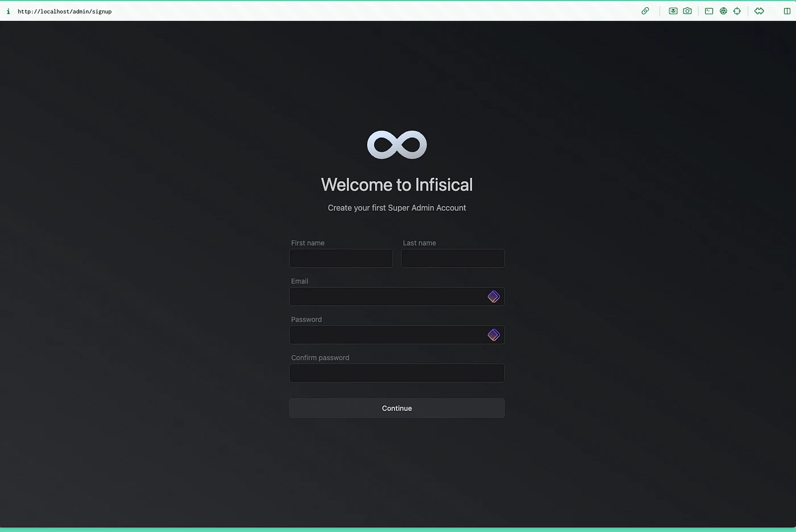796x532 pixels.
Task: Click "Create your first Super Admin Account" text
Action: pos(397,208)
